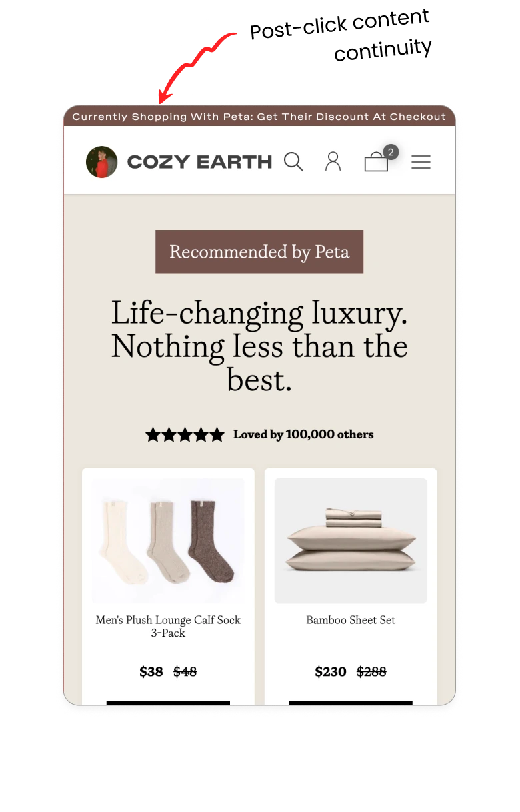520x812 pixels.
Task: Select the Recommended by Peta label
Action: pos(259,252)
